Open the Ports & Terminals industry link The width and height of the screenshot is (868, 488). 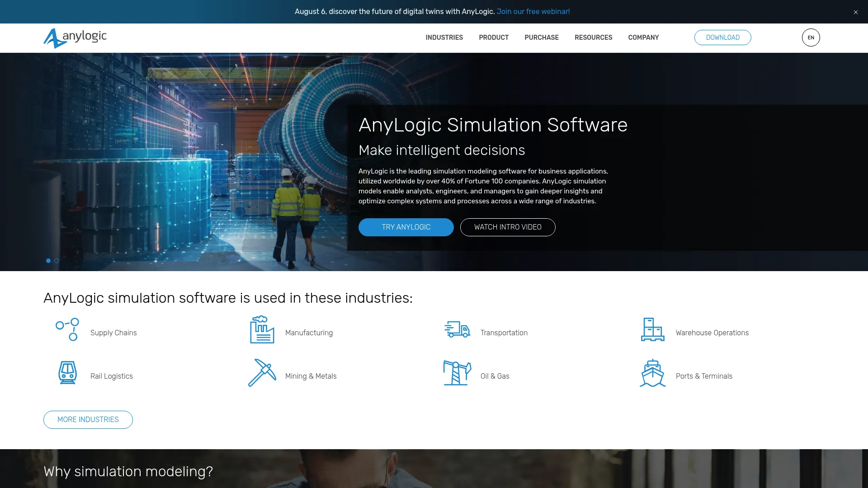coord(704,376)
